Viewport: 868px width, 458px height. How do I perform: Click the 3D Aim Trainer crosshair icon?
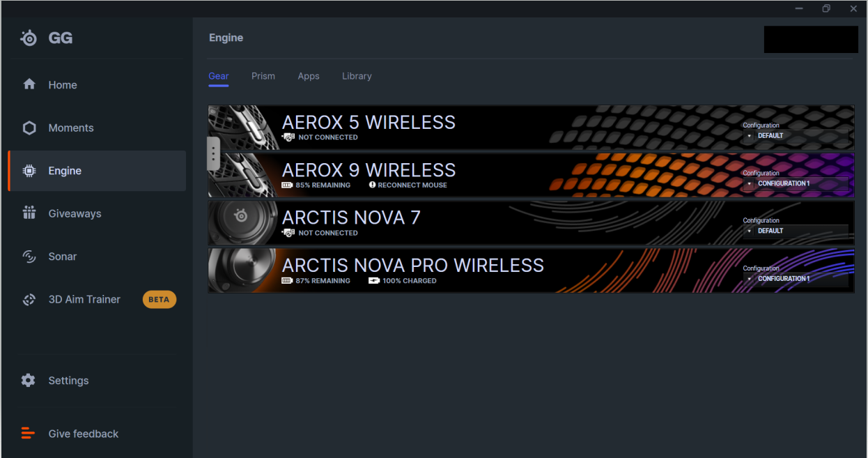pyautogui.click(x=29, y=300)
